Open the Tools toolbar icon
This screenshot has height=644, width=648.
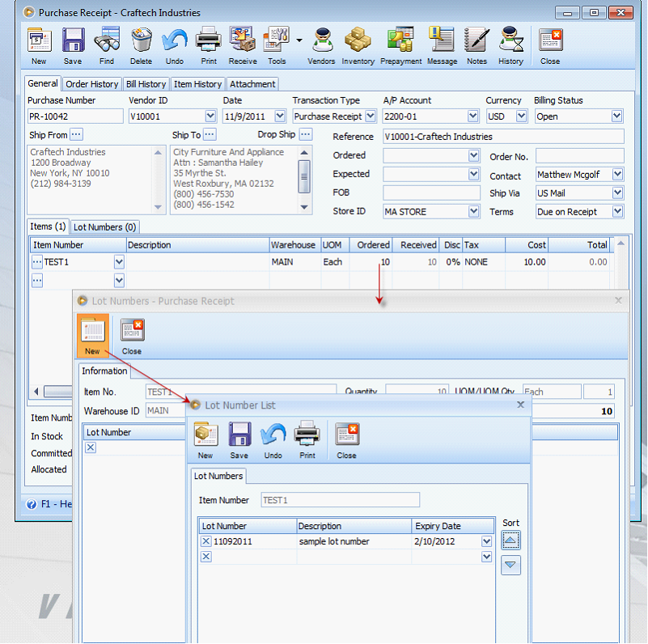[x=277, y=45]
